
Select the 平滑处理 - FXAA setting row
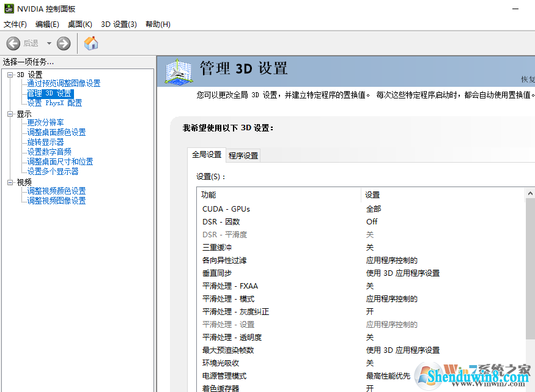click(x=361, y=286)
